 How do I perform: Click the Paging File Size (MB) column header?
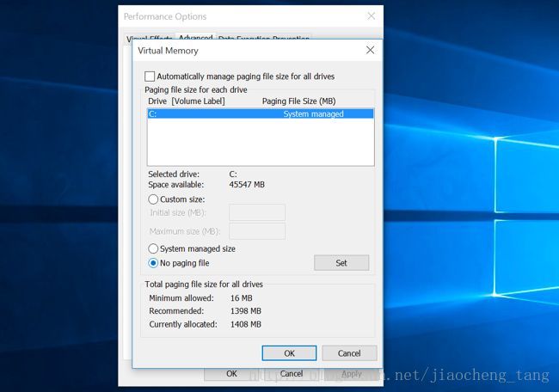coord(298,101)
